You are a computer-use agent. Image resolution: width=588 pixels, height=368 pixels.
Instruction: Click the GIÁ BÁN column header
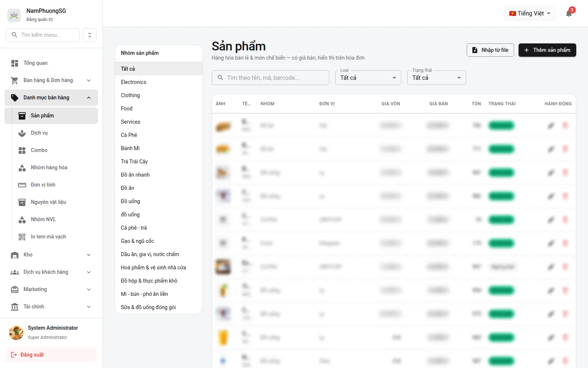(x=438, y=104)
